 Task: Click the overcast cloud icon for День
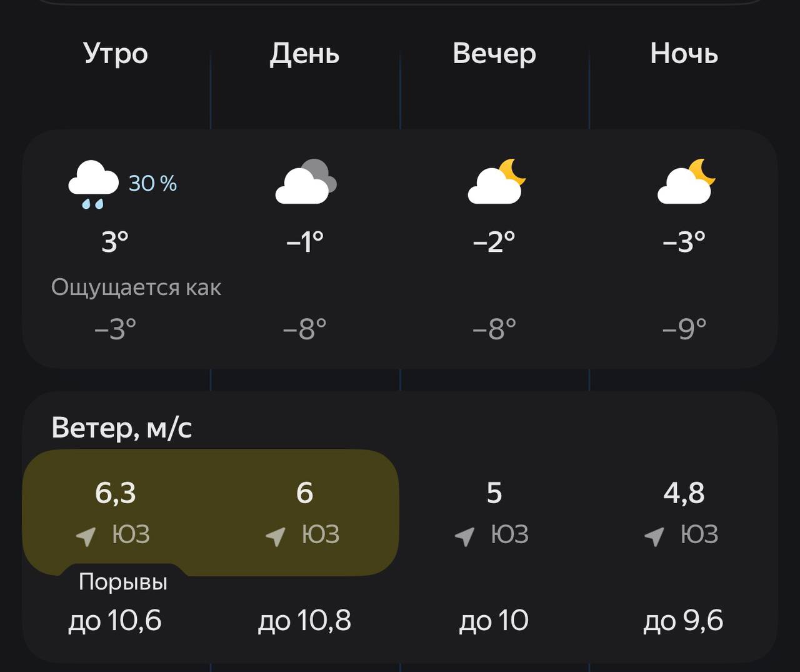pyautogui.click(x=306, y=182)
